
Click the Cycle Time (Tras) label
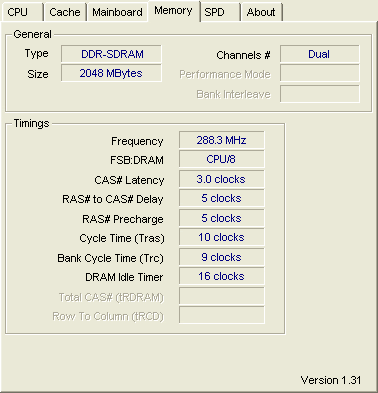coord(122,238)
